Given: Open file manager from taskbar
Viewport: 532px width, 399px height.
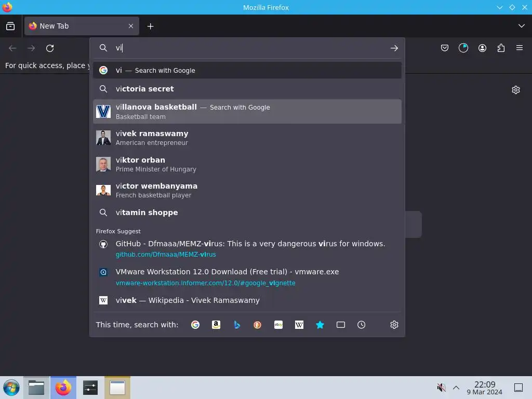Looking at the screenshot, I should click(36, 388).
